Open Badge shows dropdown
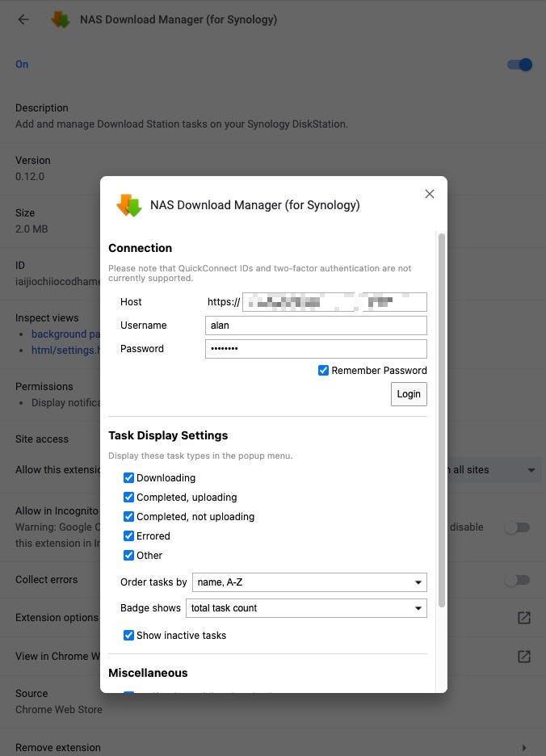Viewport: 546px width, 756px height. coord(306,608)
